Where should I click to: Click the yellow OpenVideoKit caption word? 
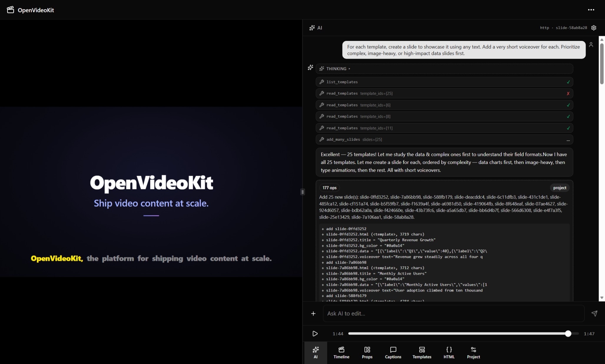coord(57,258)
